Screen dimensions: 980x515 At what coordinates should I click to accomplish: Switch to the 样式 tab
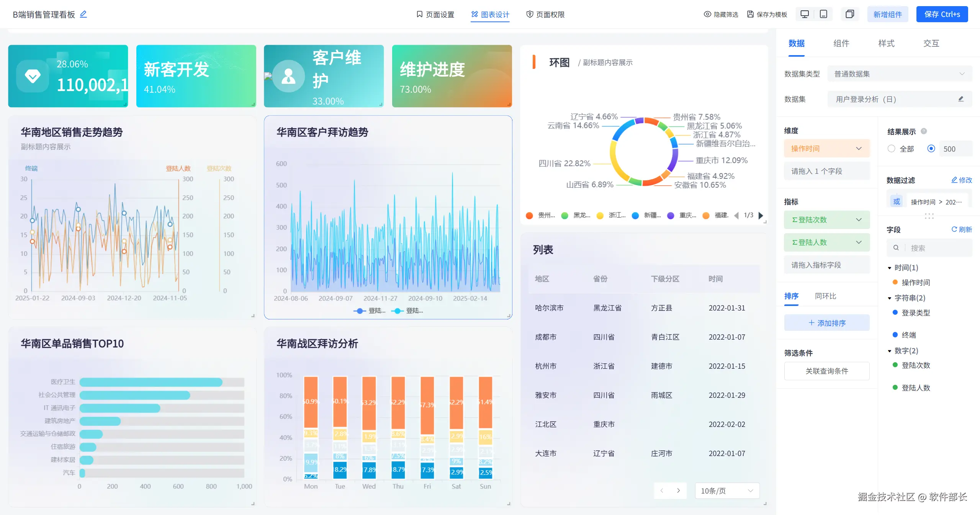[886, 43]
